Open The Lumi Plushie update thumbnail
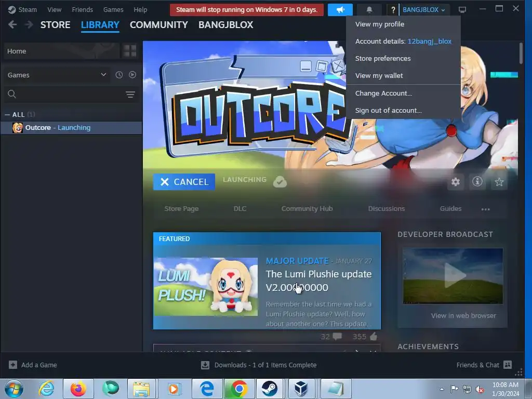Image resolution: width=532 pixels, height=399 pixels. (206, 287)
